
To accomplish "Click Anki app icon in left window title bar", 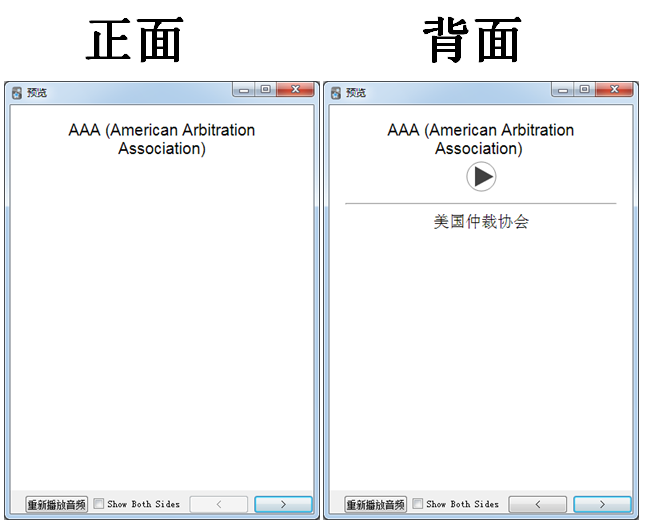I will (17, 93).
